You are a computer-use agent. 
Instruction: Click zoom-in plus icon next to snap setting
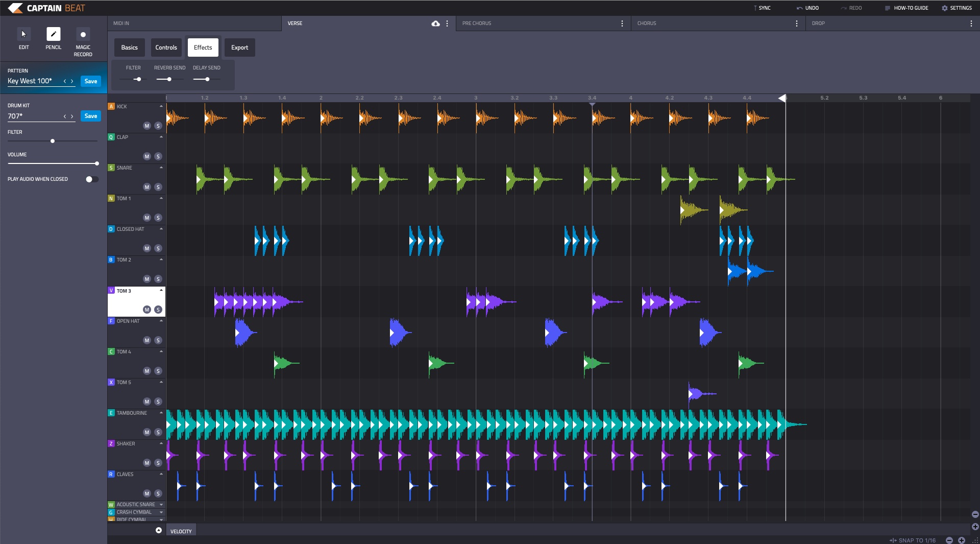tap(962, 540)
